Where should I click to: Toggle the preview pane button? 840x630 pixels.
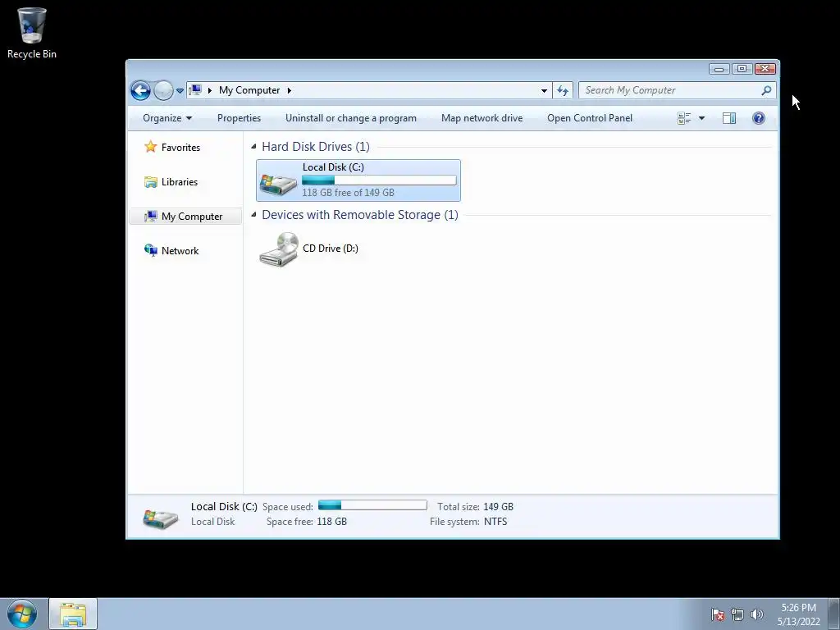point(729,118)
